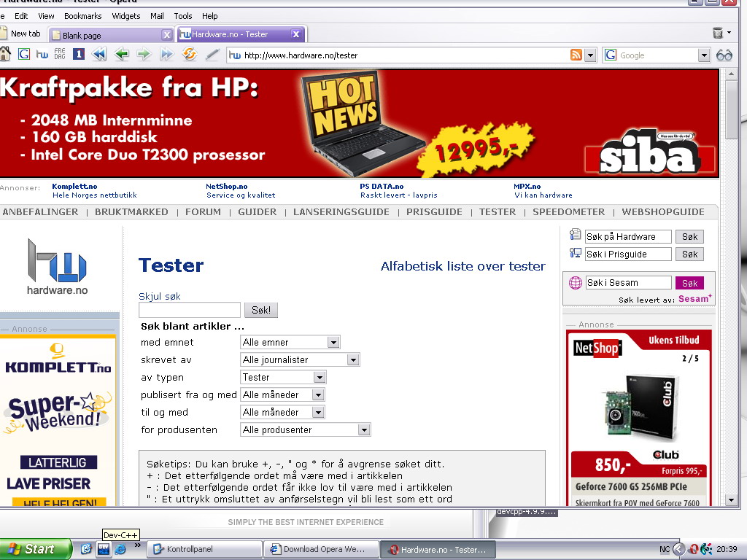Click the 'Søk!' button
The width and height of the screenshot is (747, 560).
pos(261,310)
